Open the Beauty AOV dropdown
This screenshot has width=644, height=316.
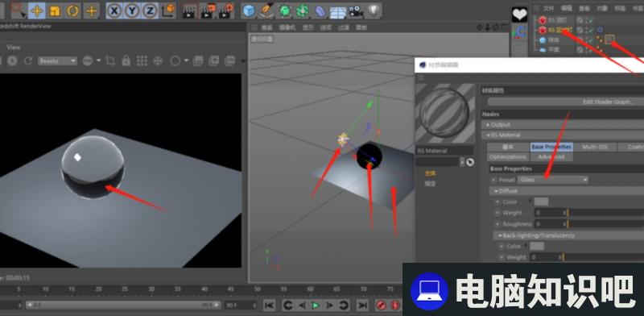tap(57, 61)
